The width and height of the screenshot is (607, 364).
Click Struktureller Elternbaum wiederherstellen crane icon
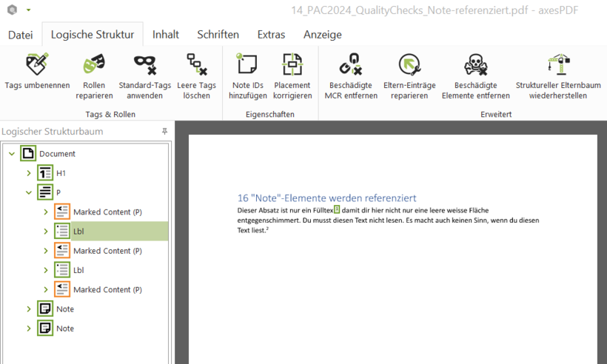[559, 64]
